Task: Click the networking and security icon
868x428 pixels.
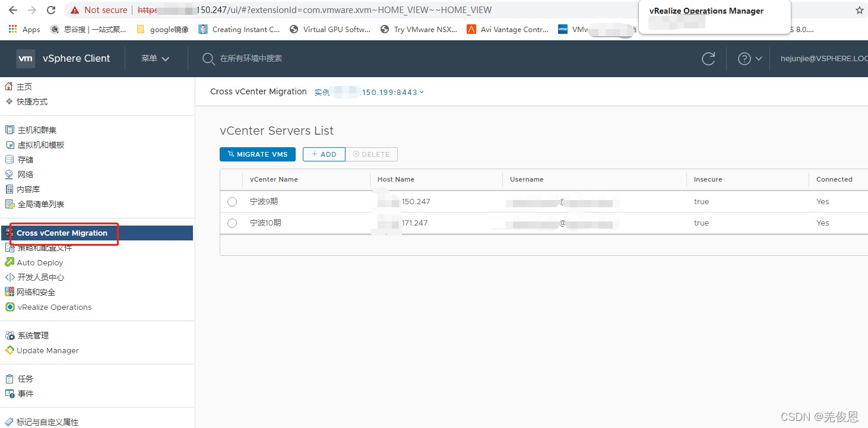Action: [x=9, y=292]
